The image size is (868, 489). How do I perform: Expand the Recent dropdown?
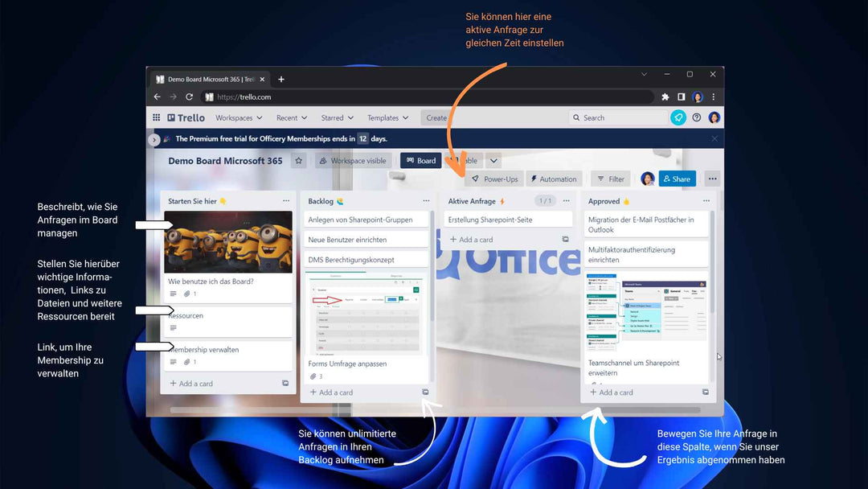click(291, 118)
